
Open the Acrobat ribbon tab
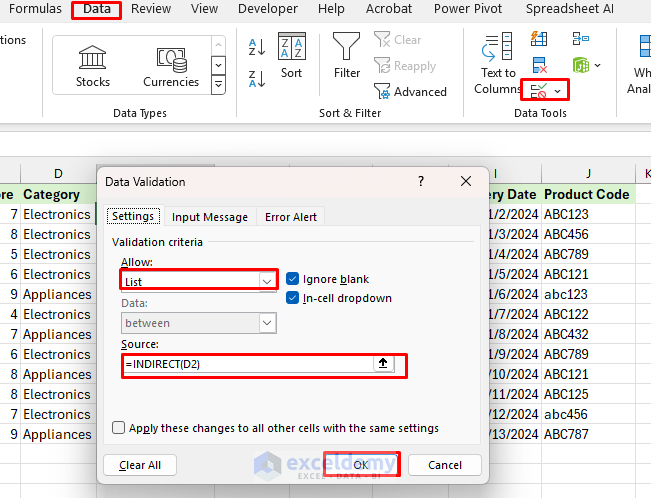[x=389, y=9]
